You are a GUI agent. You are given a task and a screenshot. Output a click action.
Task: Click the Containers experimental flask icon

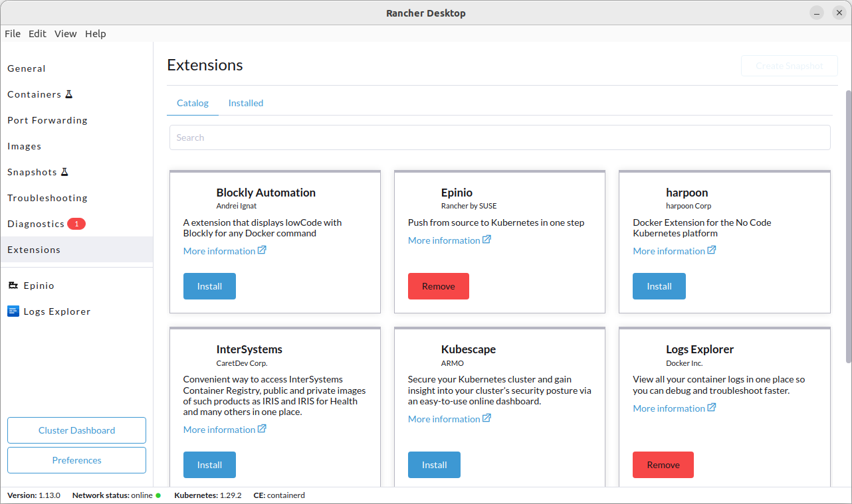68,94
